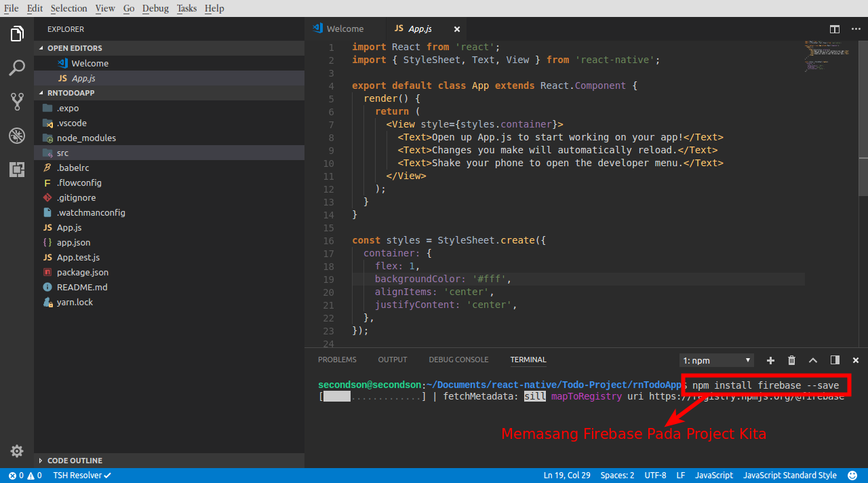Maximize panel with the up chevron
868x483 pixels.
tap(813, 360)
